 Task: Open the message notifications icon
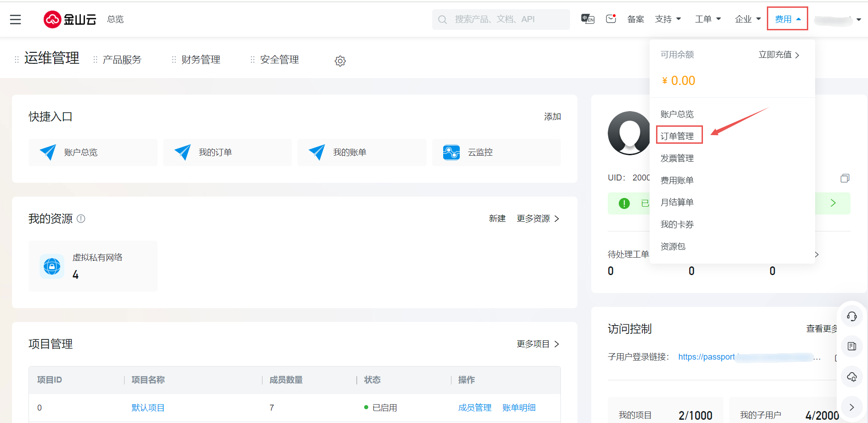(611, 19)
